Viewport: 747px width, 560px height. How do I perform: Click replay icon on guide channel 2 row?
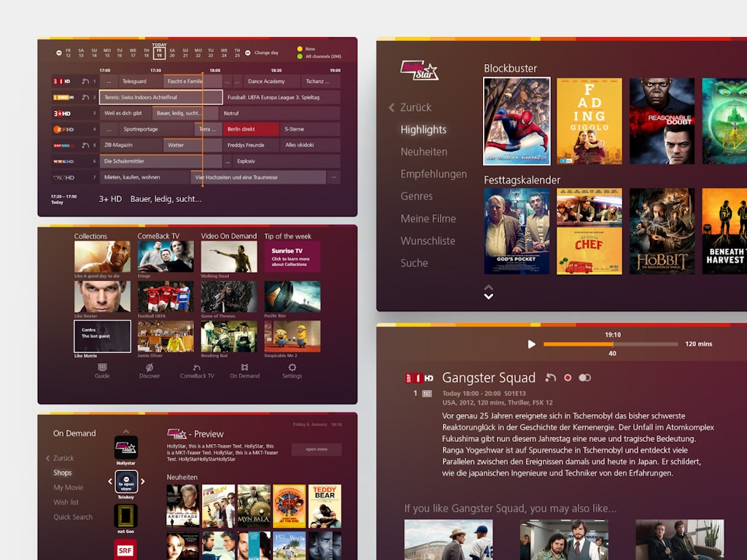click(85, 97)
